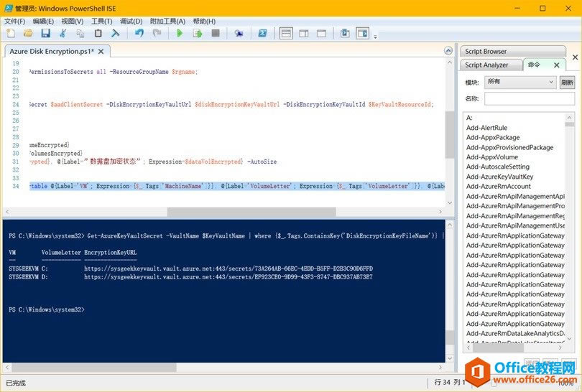Click the command list horizontal scrollbar thumb
The height and width of the screenshot is (392, 582).
point(498,348)
